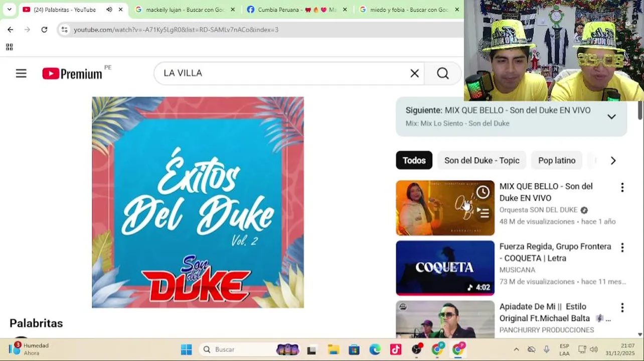644x361 pixels.
Task: Click the YouTube Premium logo
Action: tap(72, 74)
